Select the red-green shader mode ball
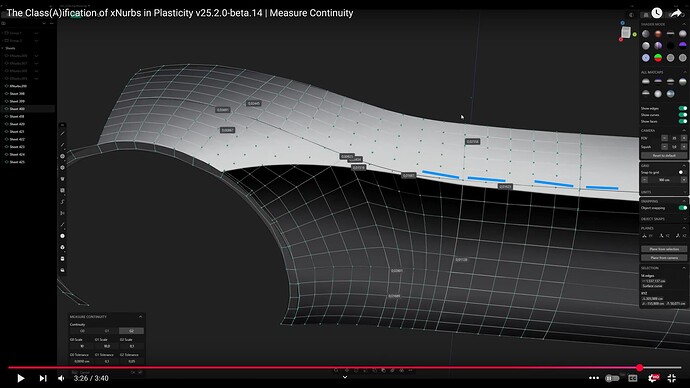Image resolution: width=690 pixels, height=388 pixels. click(658, 58)
